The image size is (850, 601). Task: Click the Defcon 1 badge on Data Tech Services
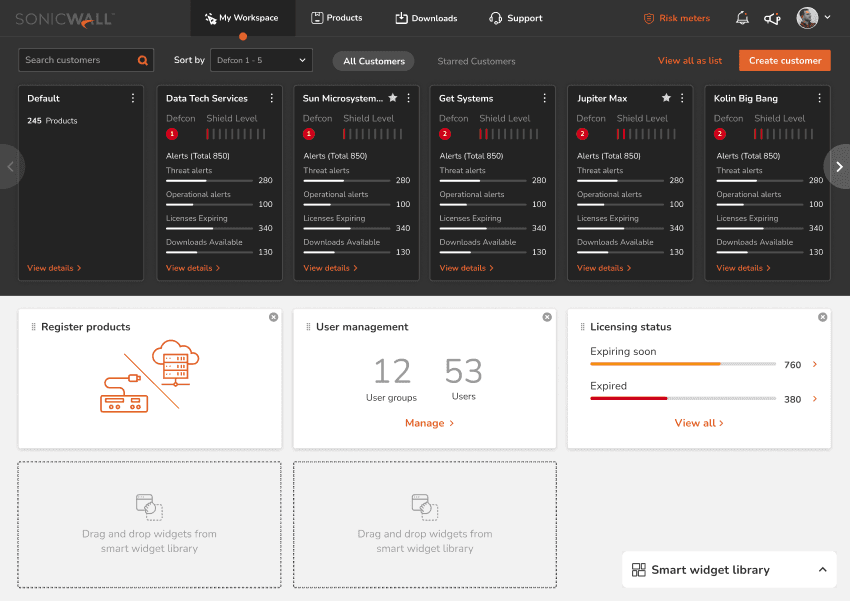(x=172, y=134)
